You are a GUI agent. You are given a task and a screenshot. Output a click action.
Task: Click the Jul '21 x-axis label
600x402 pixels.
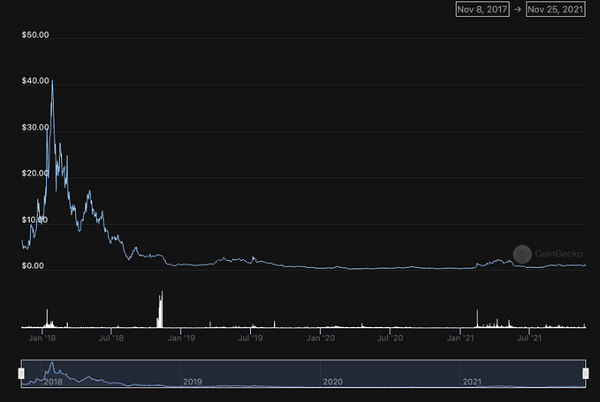530,340
